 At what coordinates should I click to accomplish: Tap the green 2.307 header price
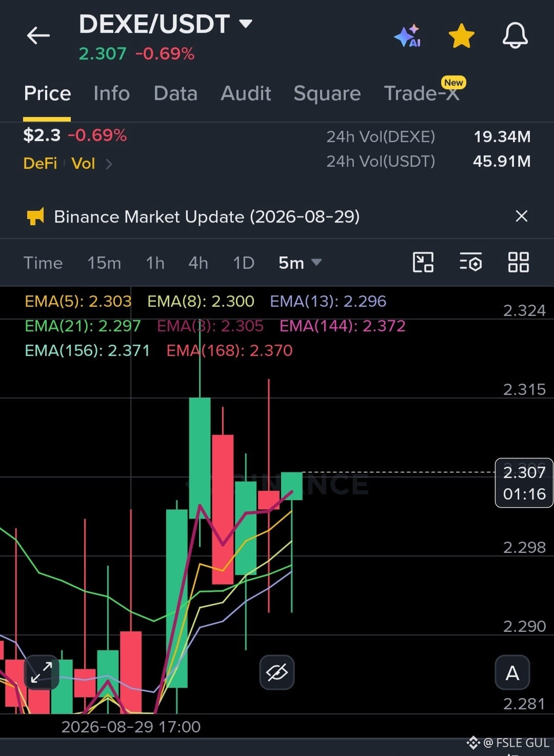click(102, 53)
